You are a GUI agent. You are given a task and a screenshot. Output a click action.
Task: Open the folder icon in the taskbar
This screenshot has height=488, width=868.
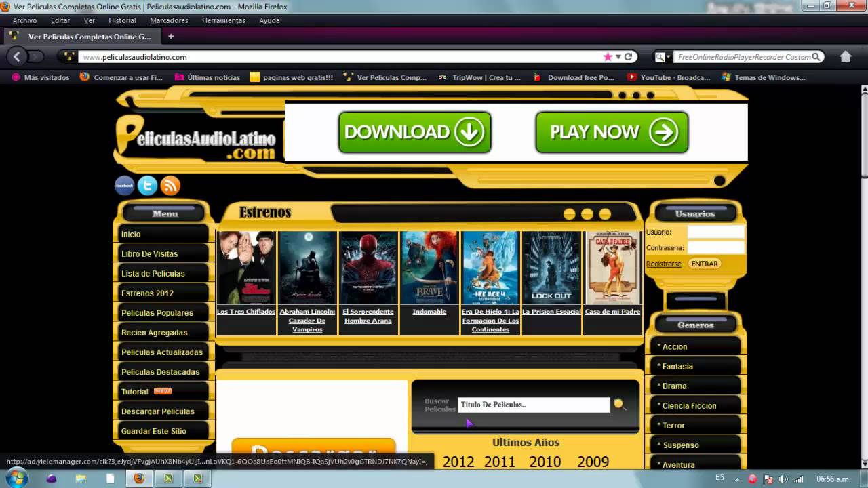(x=81, y=479)
